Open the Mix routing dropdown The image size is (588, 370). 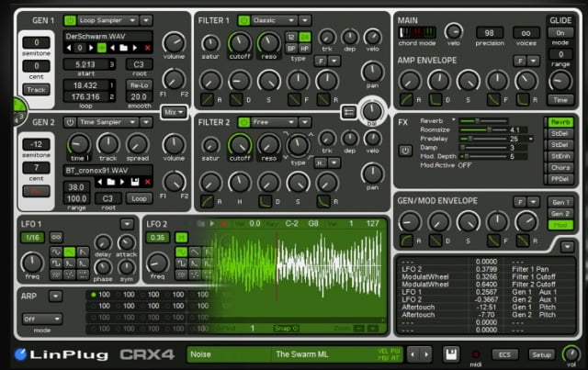coord(174,112)
